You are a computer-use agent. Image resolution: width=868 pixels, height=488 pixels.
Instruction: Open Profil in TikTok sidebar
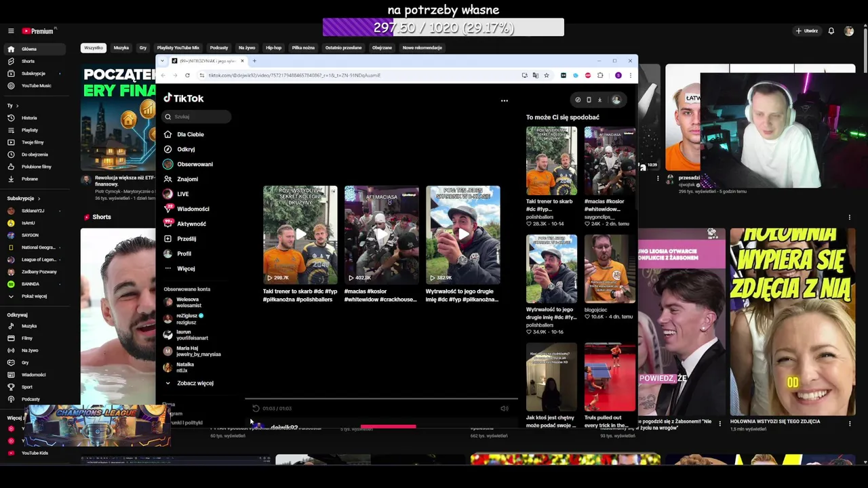pyautogui.click(x=184, y=253)
